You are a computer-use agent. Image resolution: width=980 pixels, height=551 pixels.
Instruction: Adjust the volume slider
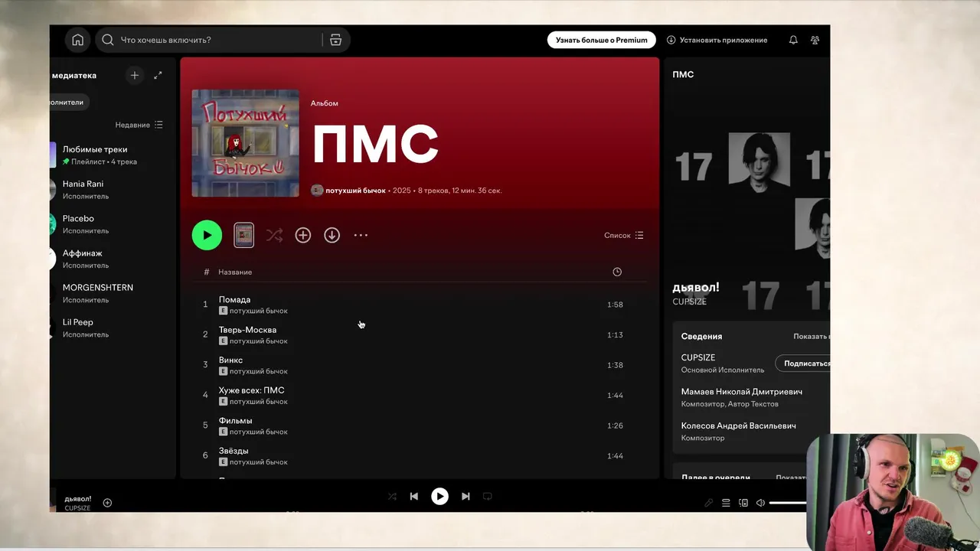(x=788, y=503)
